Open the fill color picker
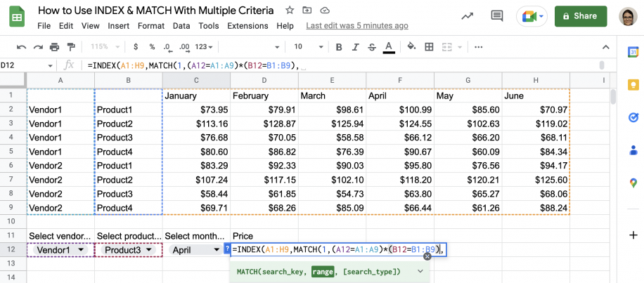Viewport: 644px width, 283px height. pos(411,47)
